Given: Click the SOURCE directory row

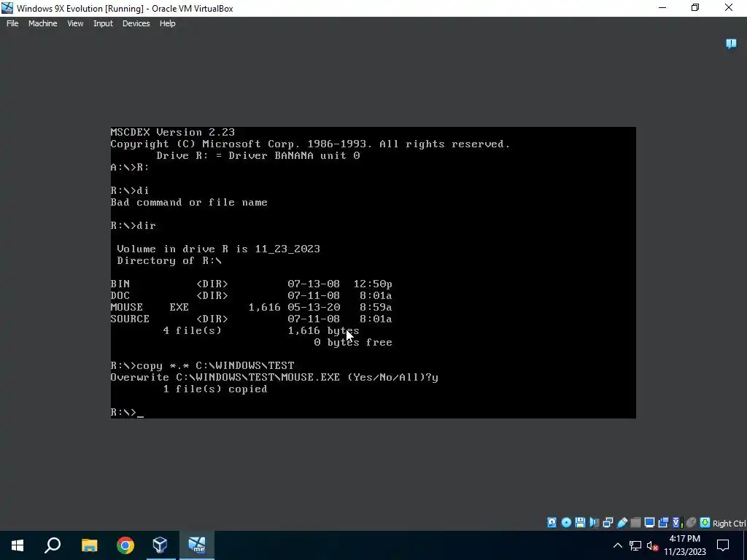Looking at the screenshot, I should point(251,319).
